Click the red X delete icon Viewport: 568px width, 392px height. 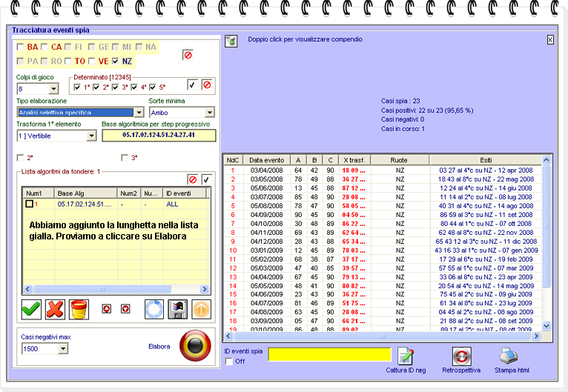[55, 310]
